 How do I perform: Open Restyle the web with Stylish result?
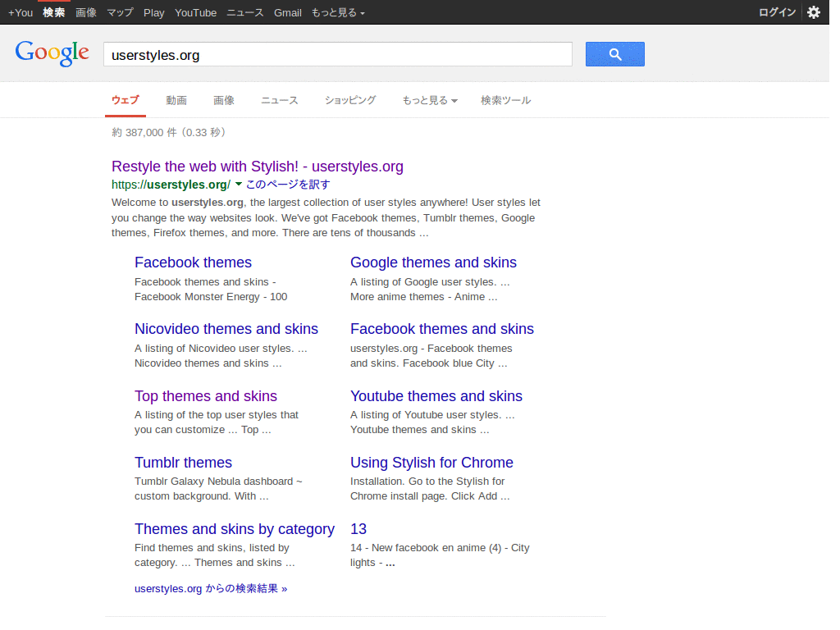pyautogui.click(x=257, y=167)
